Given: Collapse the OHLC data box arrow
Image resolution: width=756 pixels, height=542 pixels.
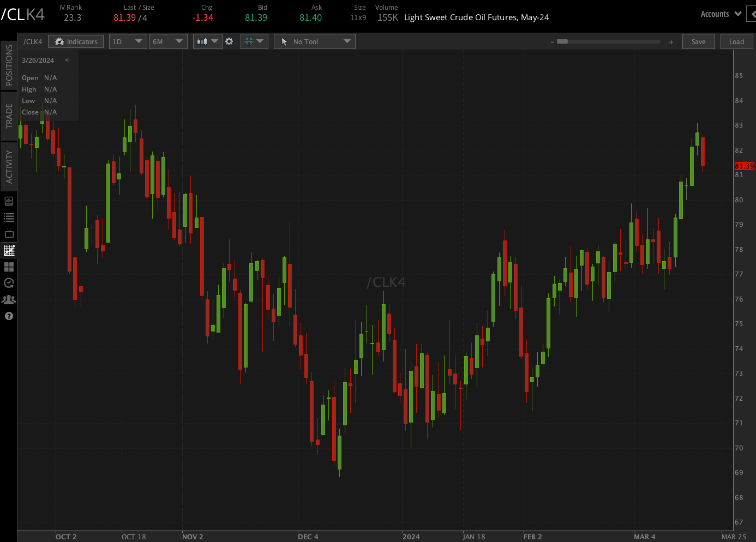Looking at the screenshot, I should [x=67, y=60].
